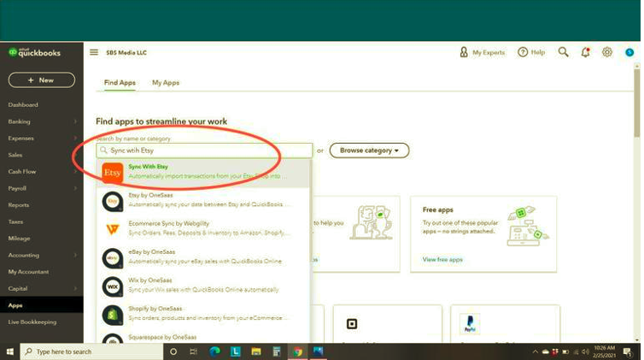
Task: Open the Windows Start button
Action: (x=10, y=351)
